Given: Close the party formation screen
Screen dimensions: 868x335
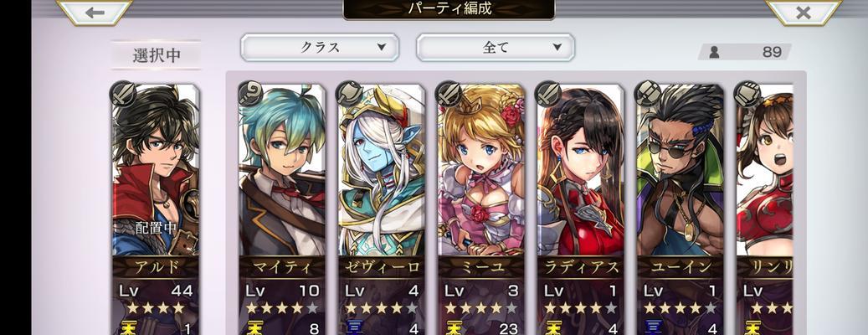Looking at the screenshot, I should 804,13.
